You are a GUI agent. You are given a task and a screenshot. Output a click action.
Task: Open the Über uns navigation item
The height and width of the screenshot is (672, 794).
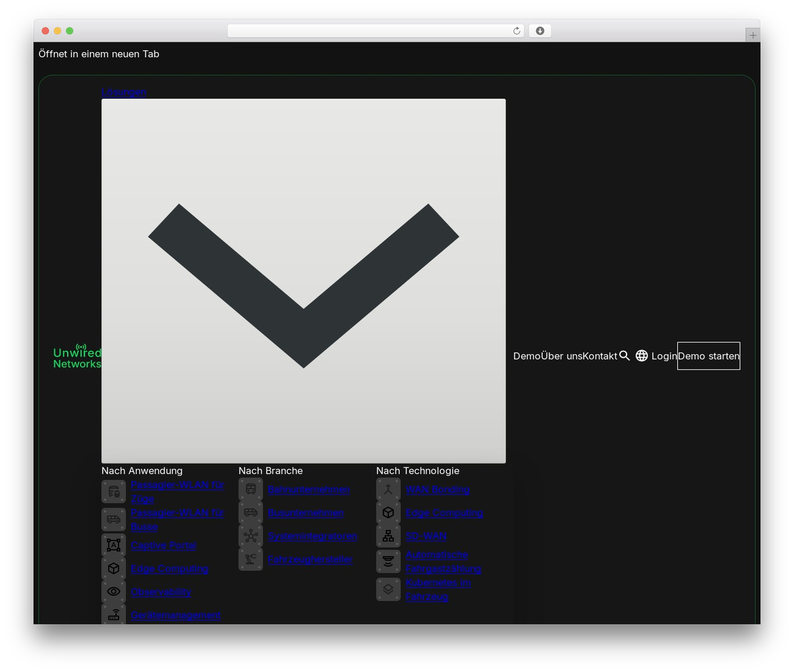(561, 356)
